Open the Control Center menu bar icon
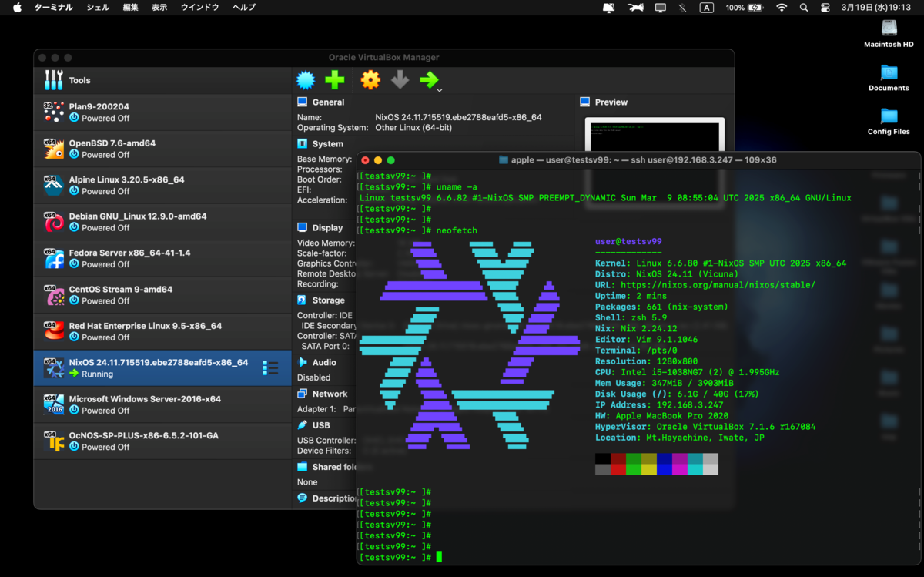Screen dimensions: 924x577 (825, 7)
